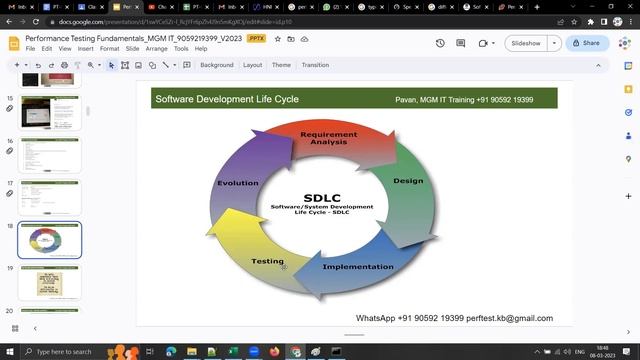The height and width of the screenshot is (360, 640).
Task: Click the Theme button
Action: tap(281, 65)
